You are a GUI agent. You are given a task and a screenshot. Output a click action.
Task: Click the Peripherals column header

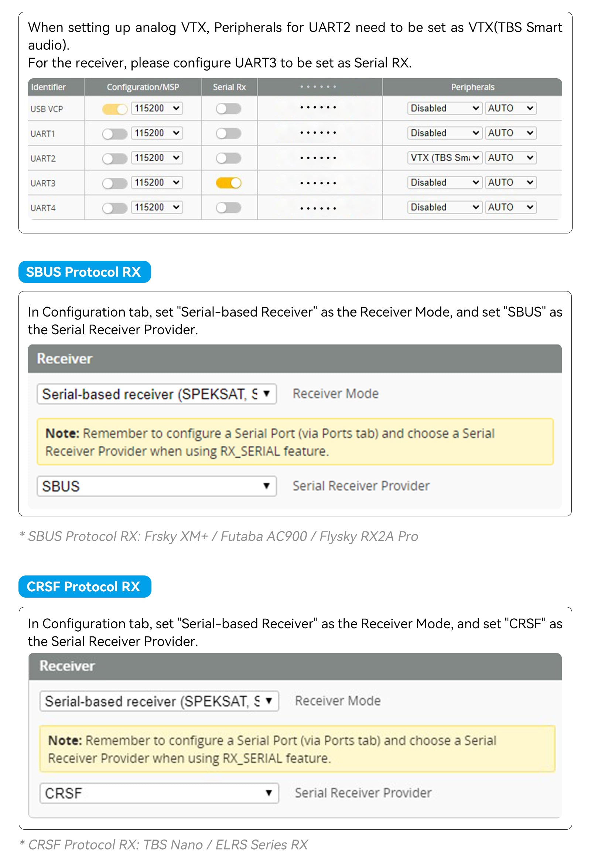click(472, 87)
